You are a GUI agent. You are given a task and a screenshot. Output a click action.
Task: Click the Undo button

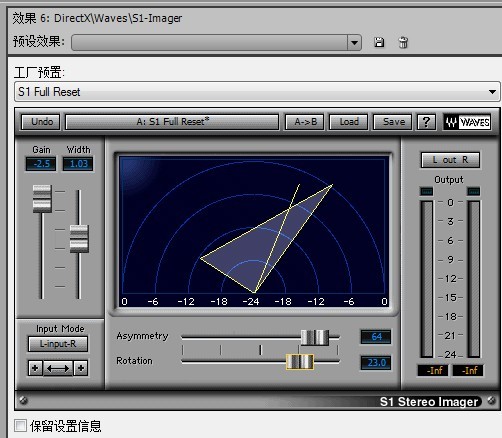pos(41,122)
